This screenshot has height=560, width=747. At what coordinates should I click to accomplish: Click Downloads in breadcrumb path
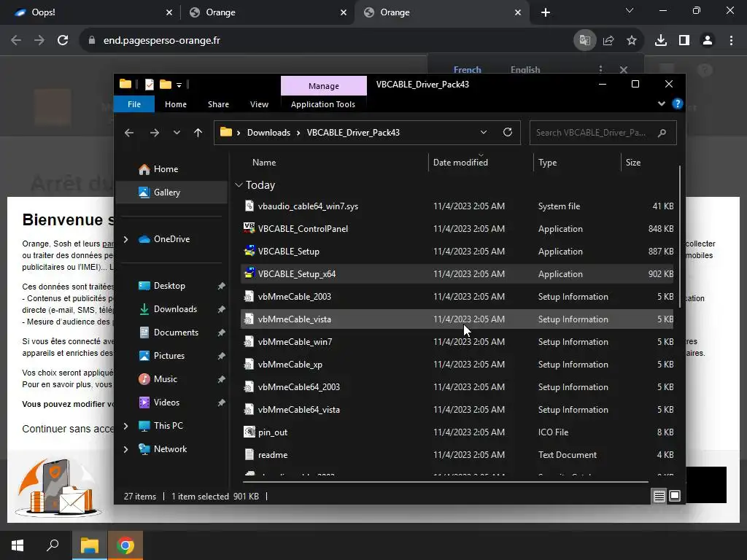(x=268, y=133)
